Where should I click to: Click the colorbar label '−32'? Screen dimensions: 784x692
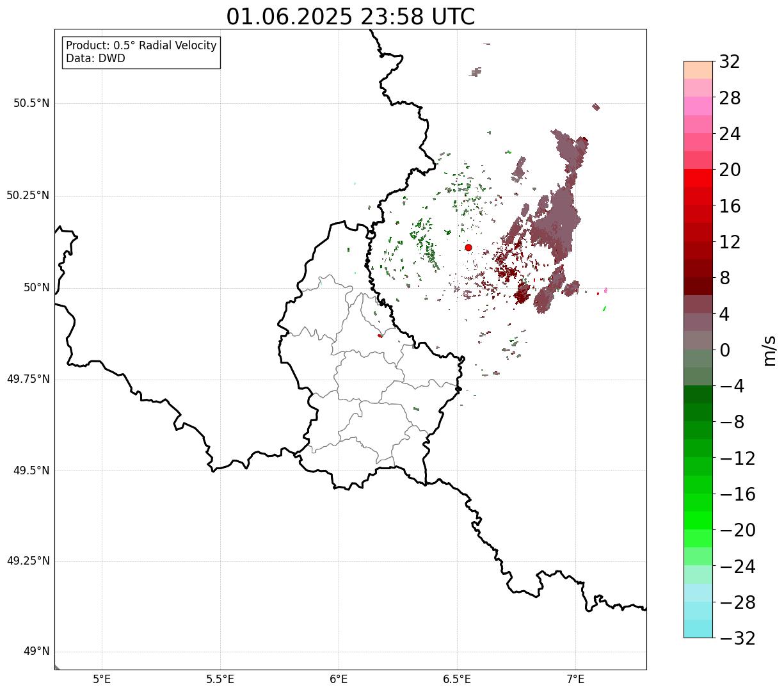tap(737, 638)
